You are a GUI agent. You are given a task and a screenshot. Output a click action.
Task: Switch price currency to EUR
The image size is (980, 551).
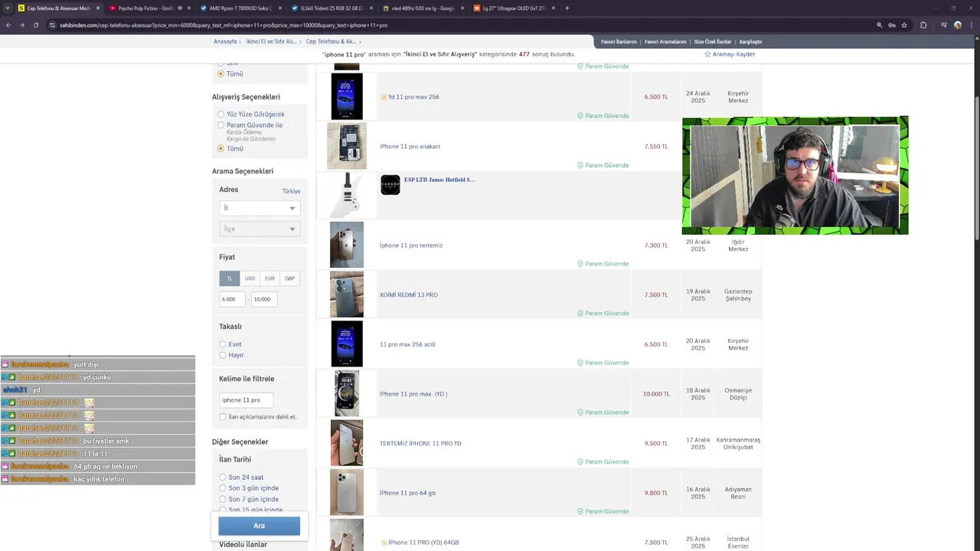(269, 279)
